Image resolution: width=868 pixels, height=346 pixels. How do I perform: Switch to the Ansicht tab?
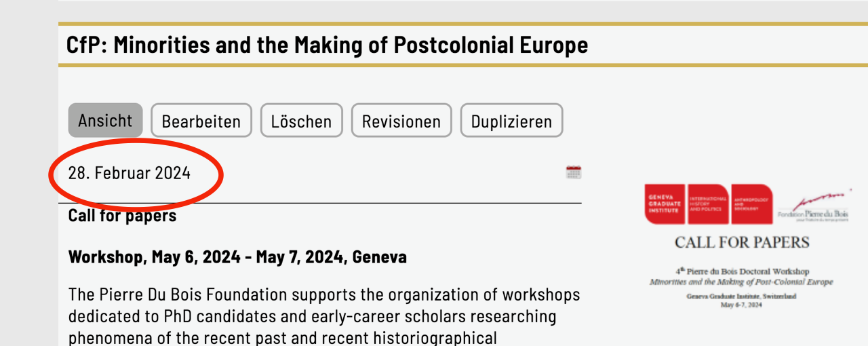pos(105,121)
